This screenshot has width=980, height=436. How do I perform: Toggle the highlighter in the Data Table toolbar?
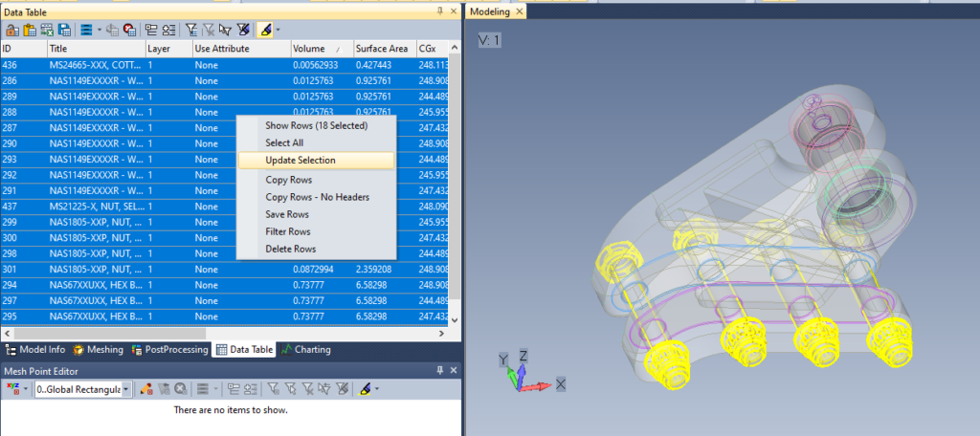tap(265, 30)
